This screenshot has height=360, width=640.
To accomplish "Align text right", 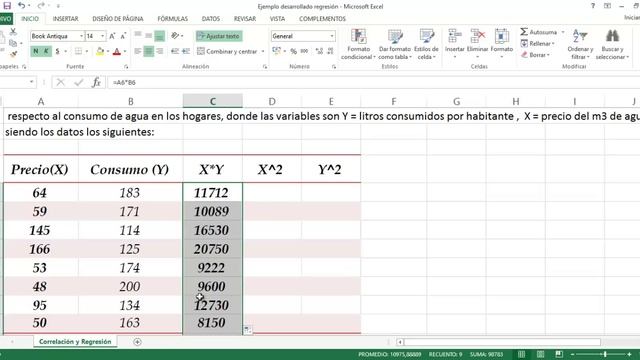I will click(x=160, y=51).
